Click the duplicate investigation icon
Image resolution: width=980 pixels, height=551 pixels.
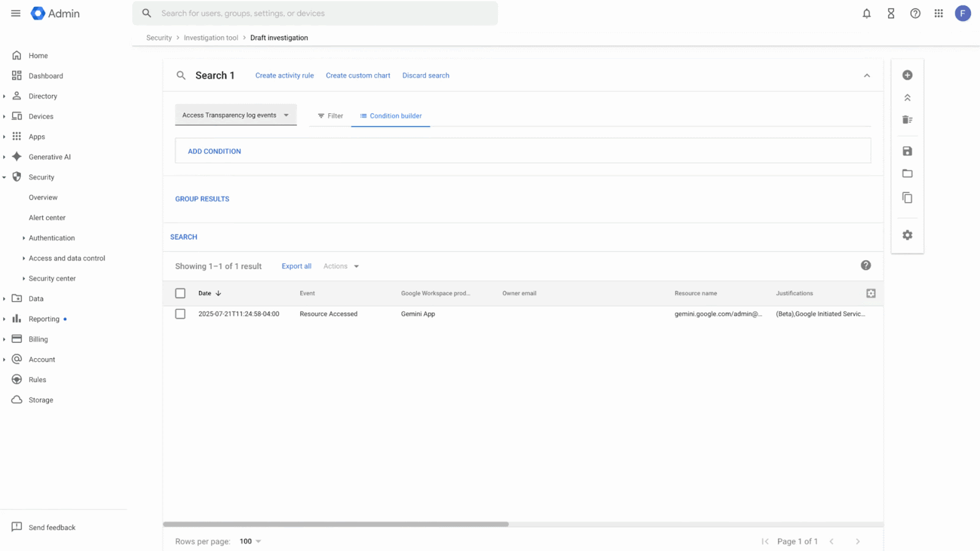click(907, 198)
